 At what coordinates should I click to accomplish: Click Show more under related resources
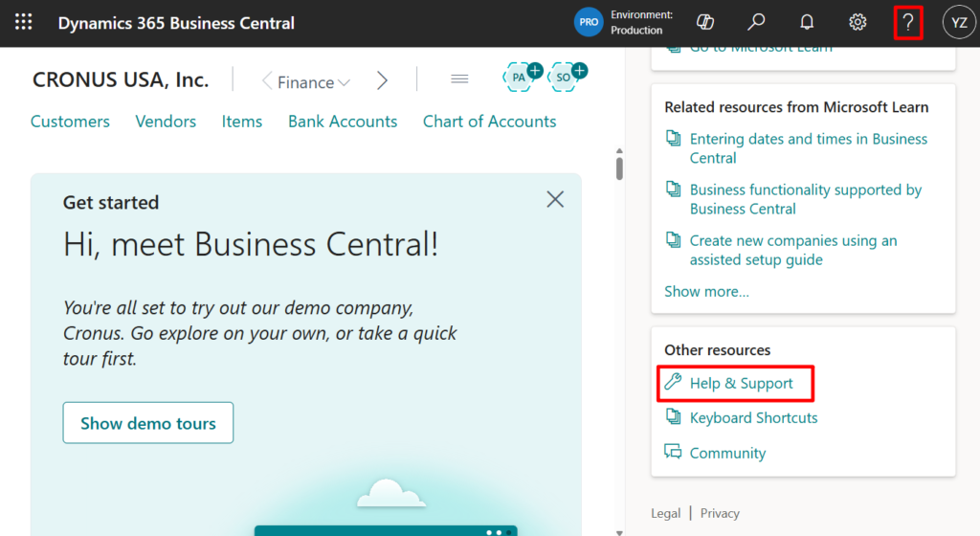point(706,291)
